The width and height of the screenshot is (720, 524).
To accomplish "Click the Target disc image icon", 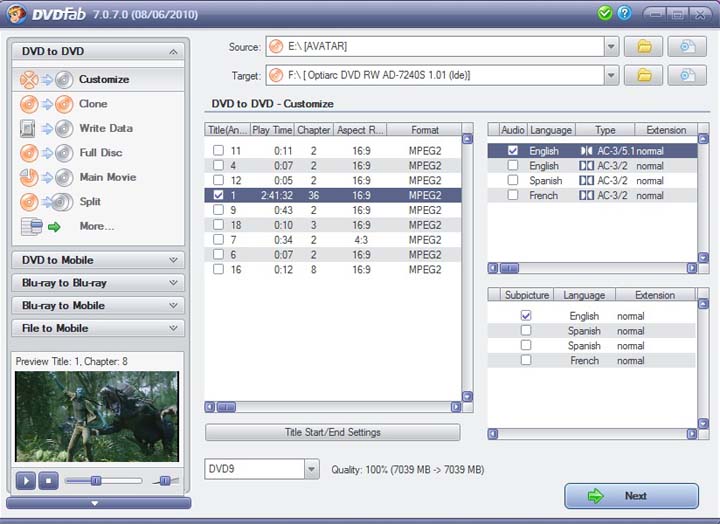I will tap(687, 76).
